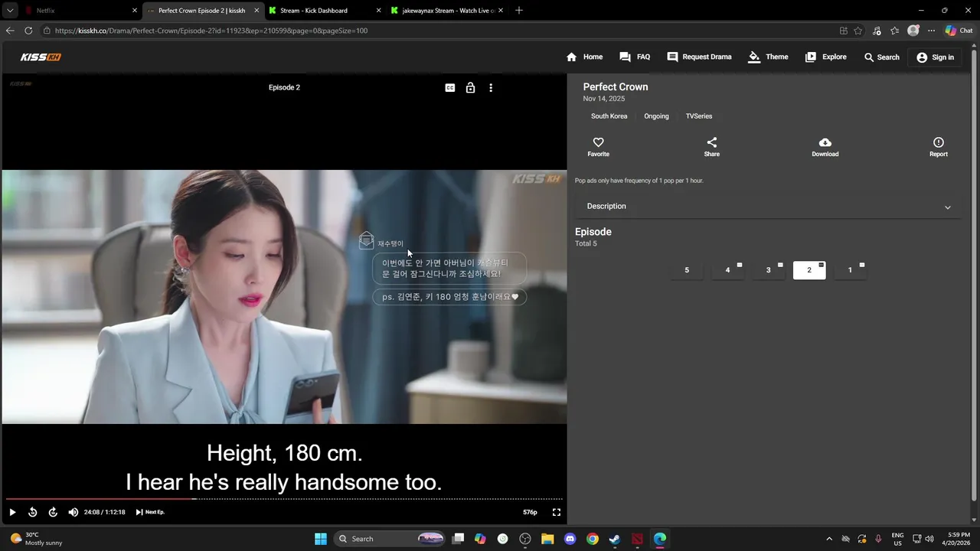Image resolution: width=980 pixels, height=551 pixels.
Task: Toggle closed captions in the player
Action: click(x=450, y=88)
